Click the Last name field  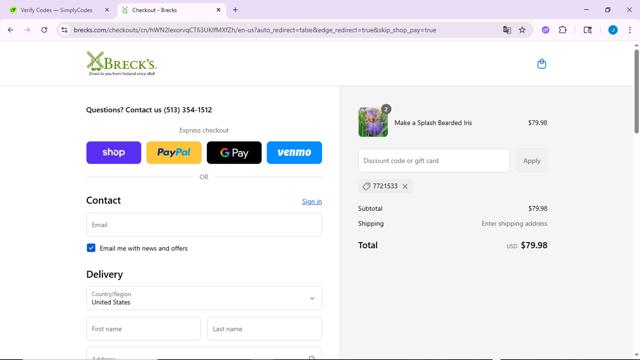coord(264,329)
